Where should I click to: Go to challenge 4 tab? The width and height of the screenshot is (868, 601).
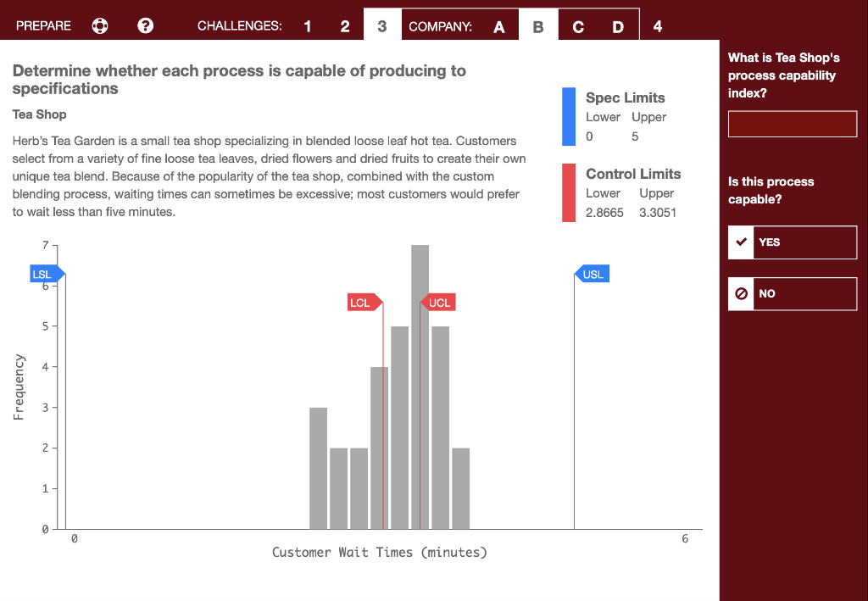(x=658, y=26)
